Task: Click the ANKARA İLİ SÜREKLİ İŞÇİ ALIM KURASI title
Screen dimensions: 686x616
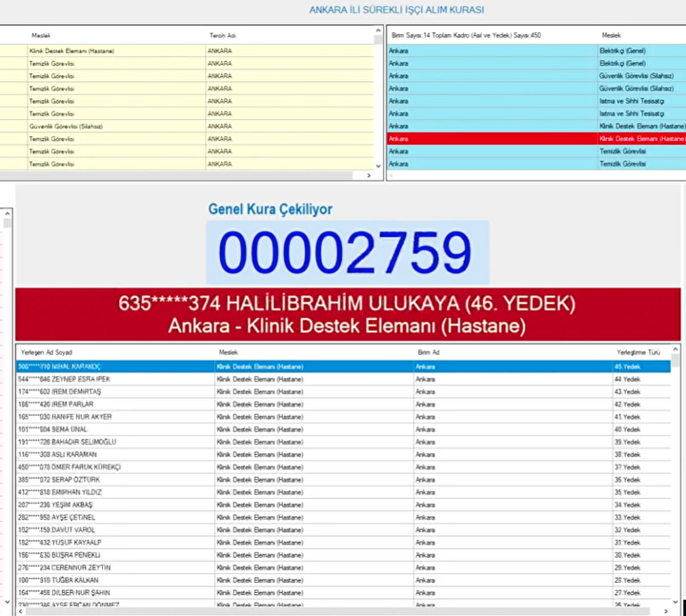Action: tap(396, 10)
